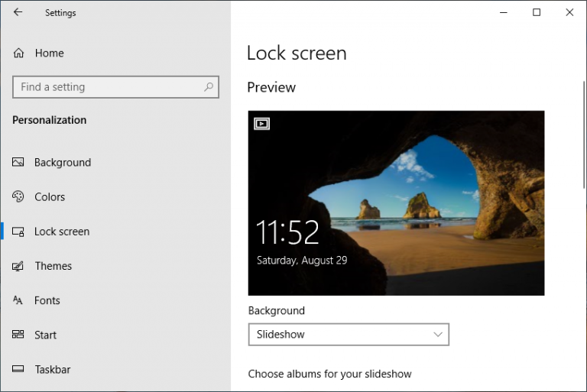587x392 pixels.
Task: Open the Themes settings page
Action: click(x=53, y=266)
